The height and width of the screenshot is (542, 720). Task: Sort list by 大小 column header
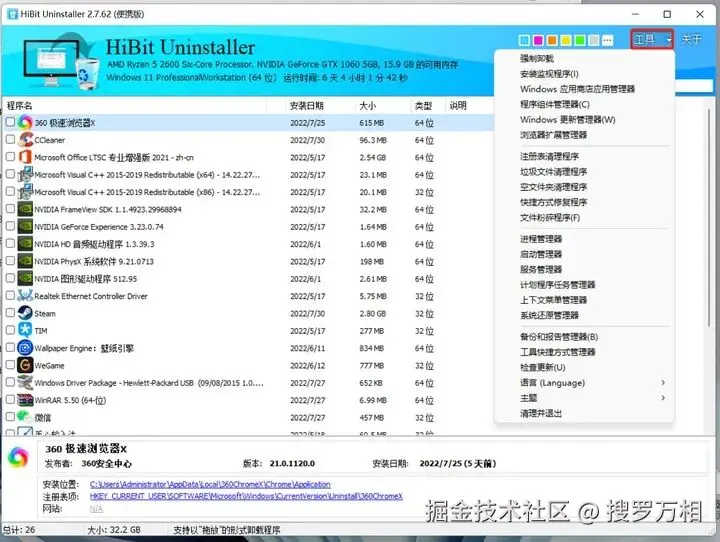tap(367, 106)
